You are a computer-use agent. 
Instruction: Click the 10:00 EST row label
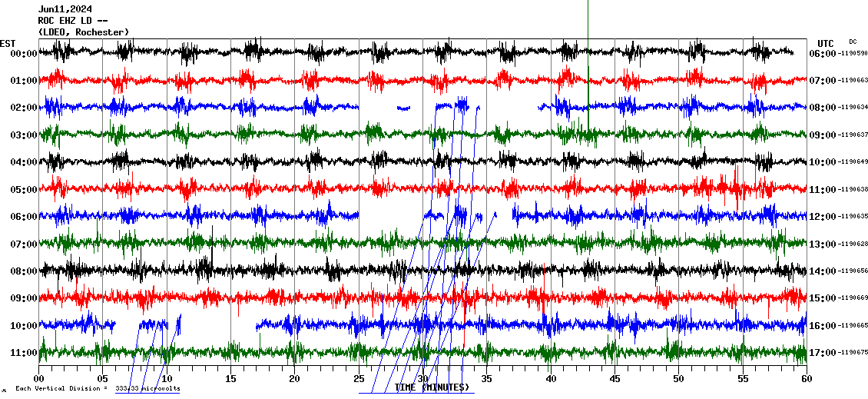tap(24, 326)
